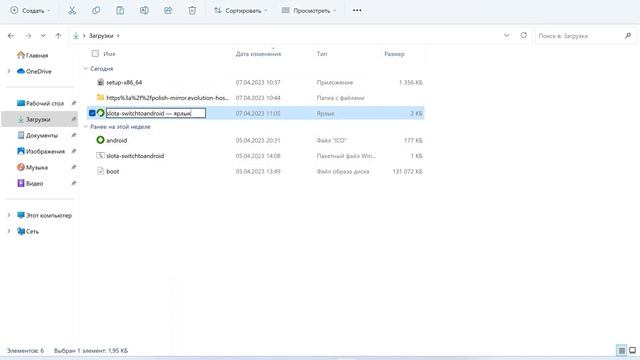The image size is (640, 360).
Task: Open the three-dots more options menu
Action: coord(357,11)
